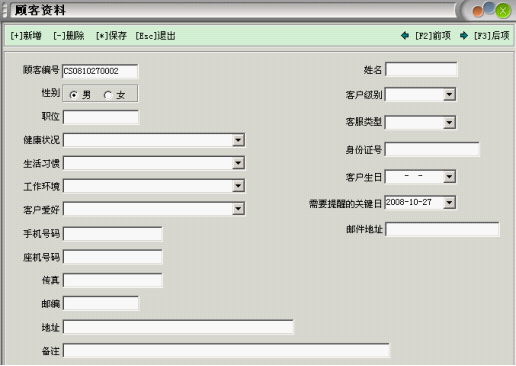Expand the 生活习惯 dropdown arrow
This screenshot has height=366, width=516.
pyautogui.click(x=238, y=163)
